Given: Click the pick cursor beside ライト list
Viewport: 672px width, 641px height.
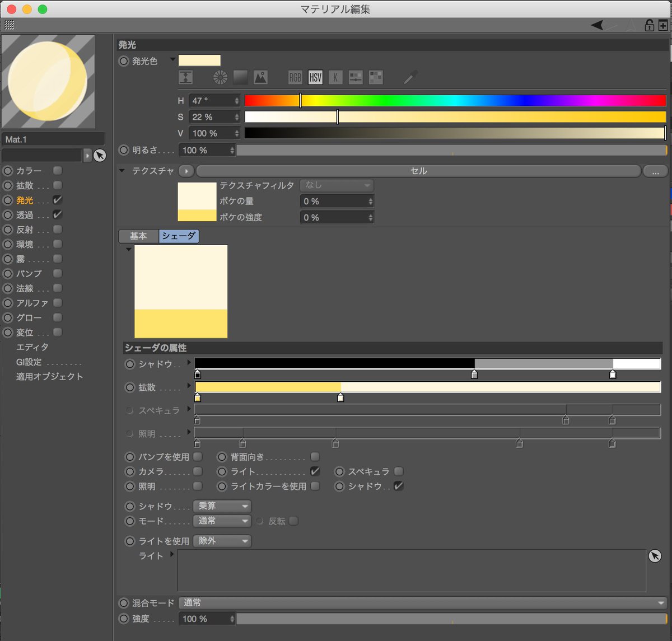Looking at the screenshot, I should (x=655, y=556).
